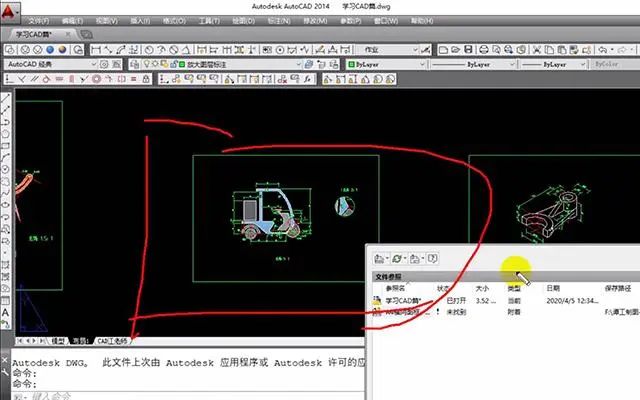The image size is (640, 400).
Task: Expand the undo history dropdown arrow
Action: point(612,50)
